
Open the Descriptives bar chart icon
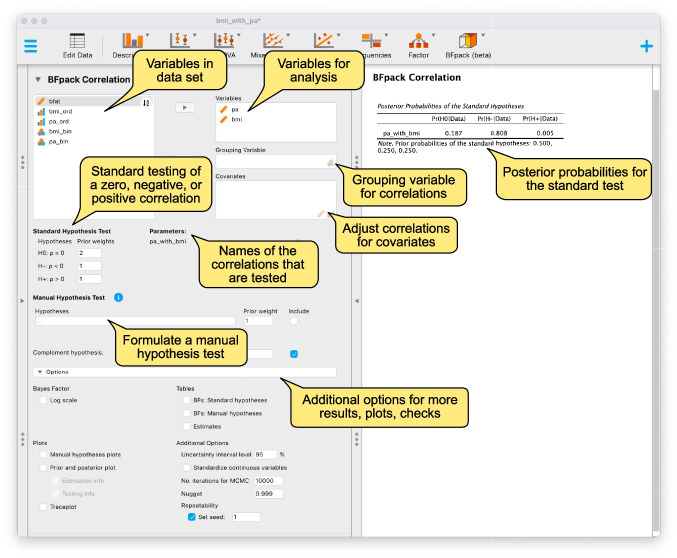(x=133, y=40)
